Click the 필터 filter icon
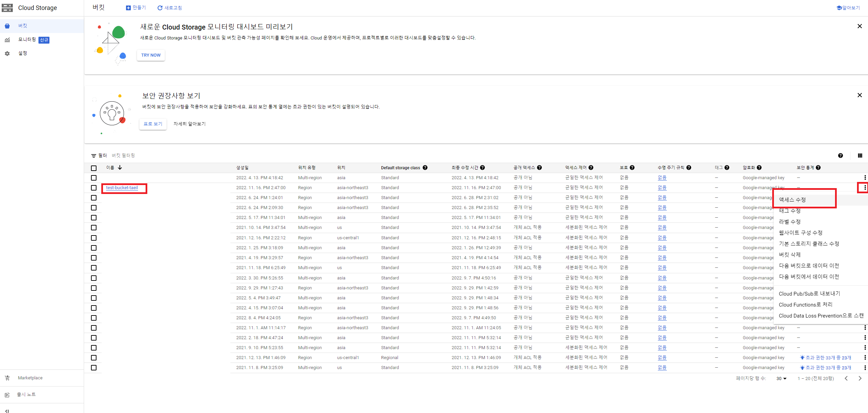 93,156
